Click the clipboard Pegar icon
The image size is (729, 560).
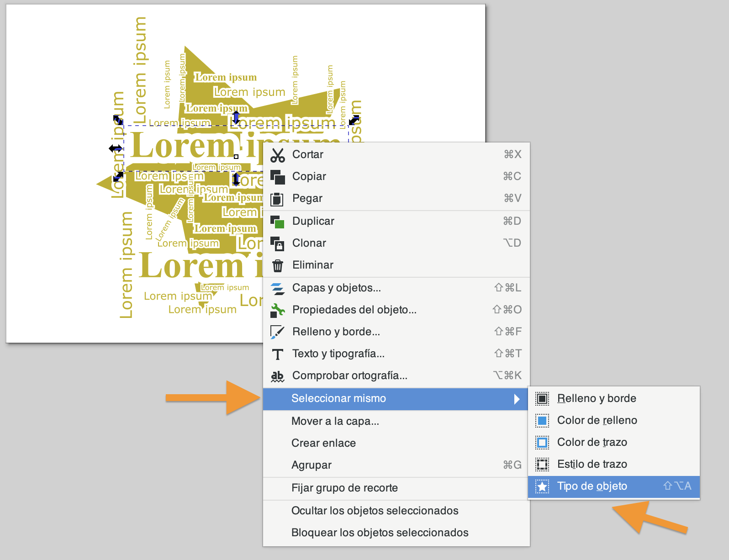point(277,199)
